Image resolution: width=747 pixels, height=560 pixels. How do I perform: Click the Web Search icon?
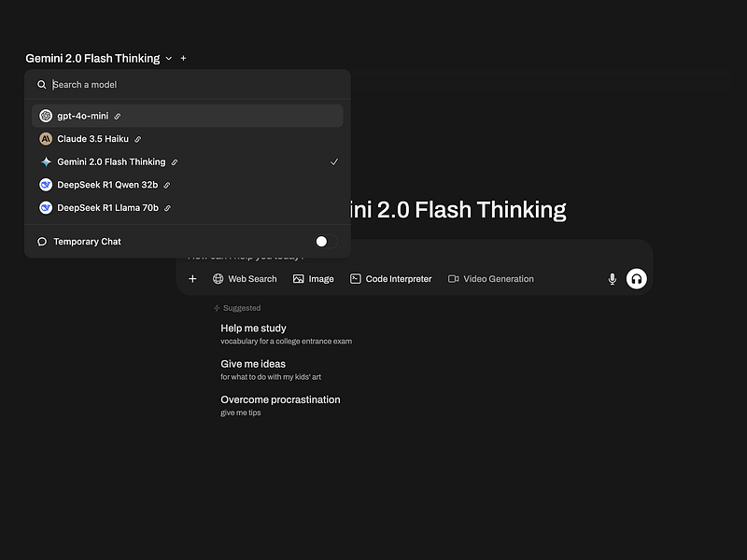point(218,278)
